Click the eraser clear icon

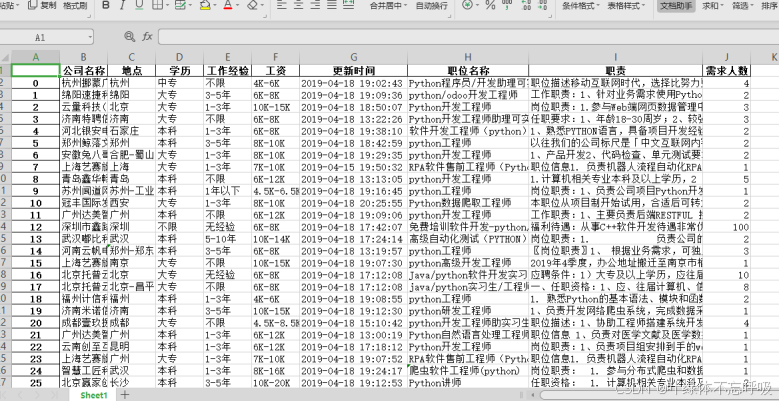[252, 5]
